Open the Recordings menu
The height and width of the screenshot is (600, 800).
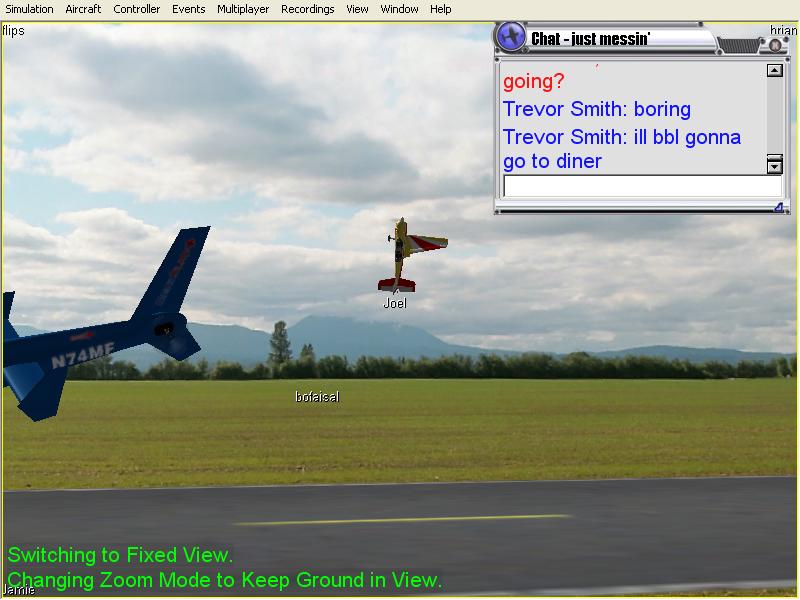click(x=307, y=9)
